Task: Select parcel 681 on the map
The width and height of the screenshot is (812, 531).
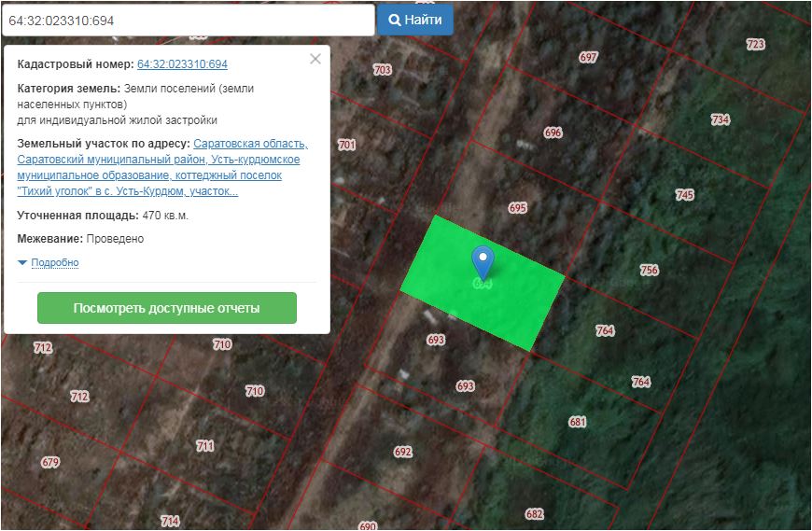Action: [x=578, y=422]
